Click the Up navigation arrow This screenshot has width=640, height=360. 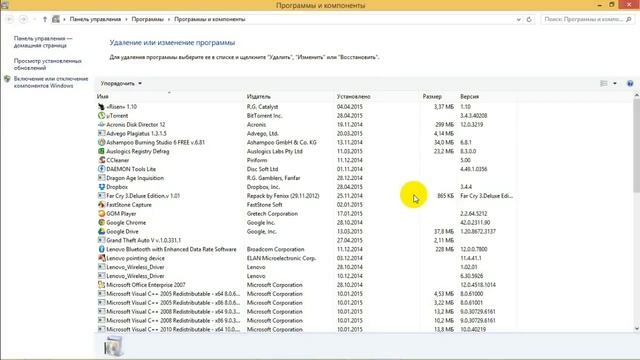tap(45, 19)
